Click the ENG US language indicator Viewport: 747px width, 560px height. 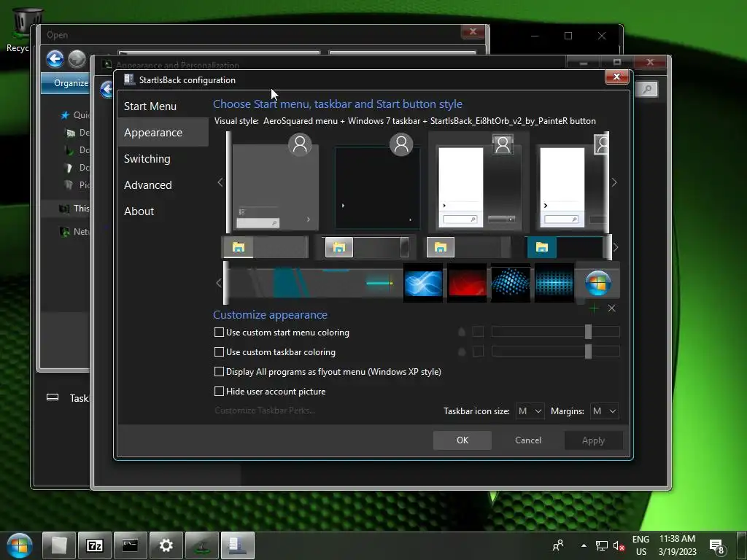pos(640,545)
